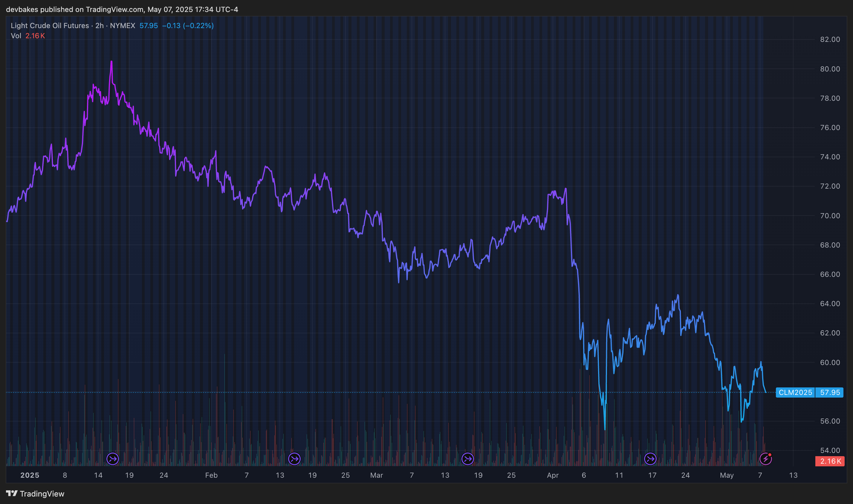853x504 pixels.
Task: Click the rollover icon above the April 17 label
Action: click(650, 459)
